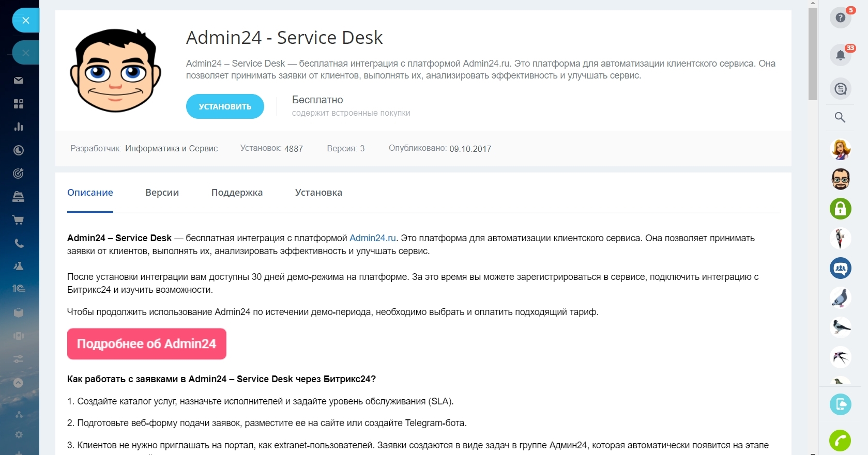Open the target goals icon in sidebar

click(19, 174)
